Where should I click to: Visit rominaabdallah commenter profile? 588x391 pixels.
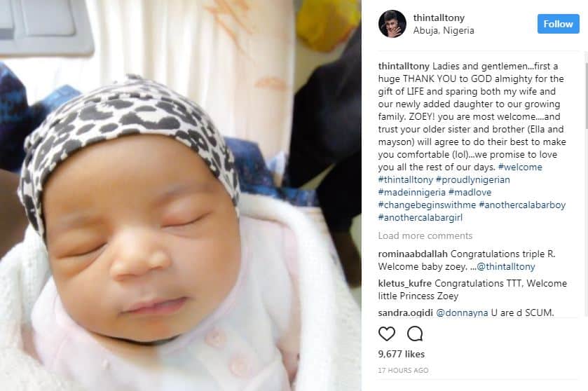413,254
